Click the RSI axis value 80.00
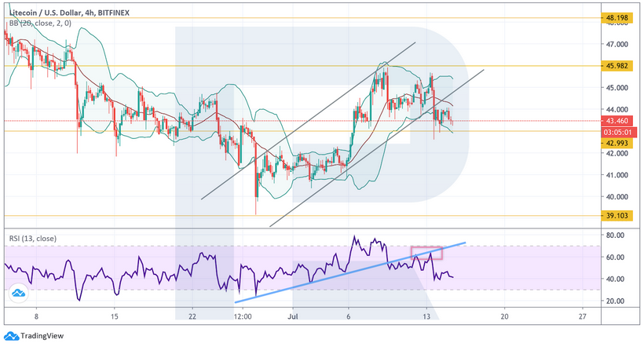 615,236
